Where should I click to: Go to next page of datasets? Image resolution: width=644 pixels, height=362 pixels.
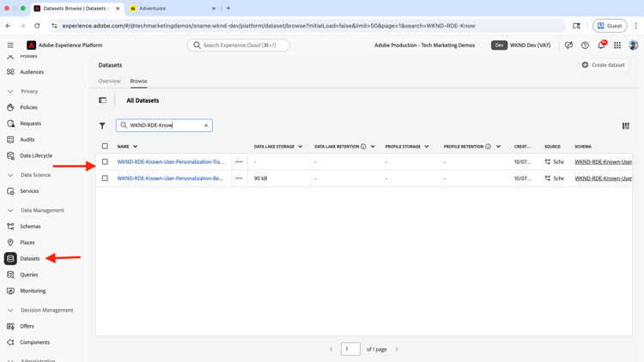(397, 349)
